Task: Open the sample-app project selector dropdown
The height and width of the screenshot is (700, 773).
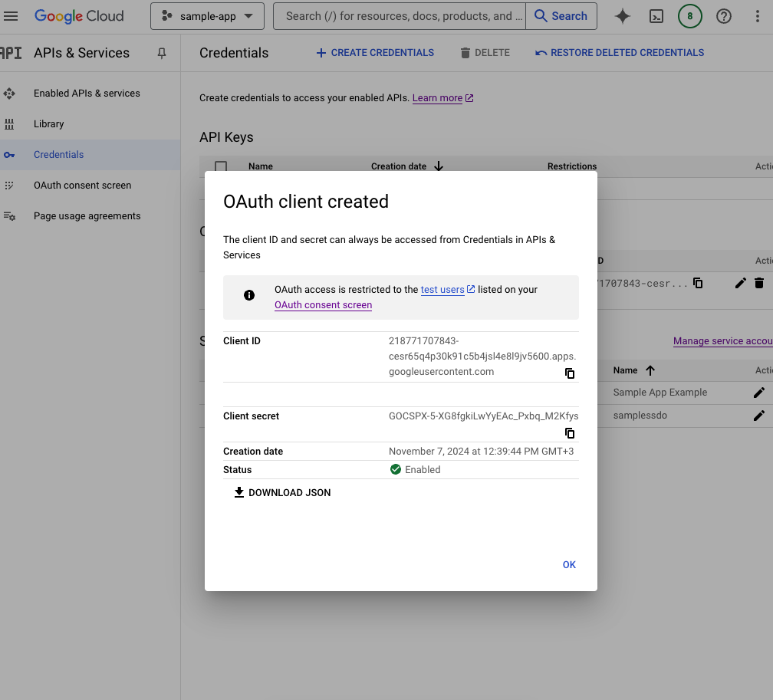Action: coord(207,16)
